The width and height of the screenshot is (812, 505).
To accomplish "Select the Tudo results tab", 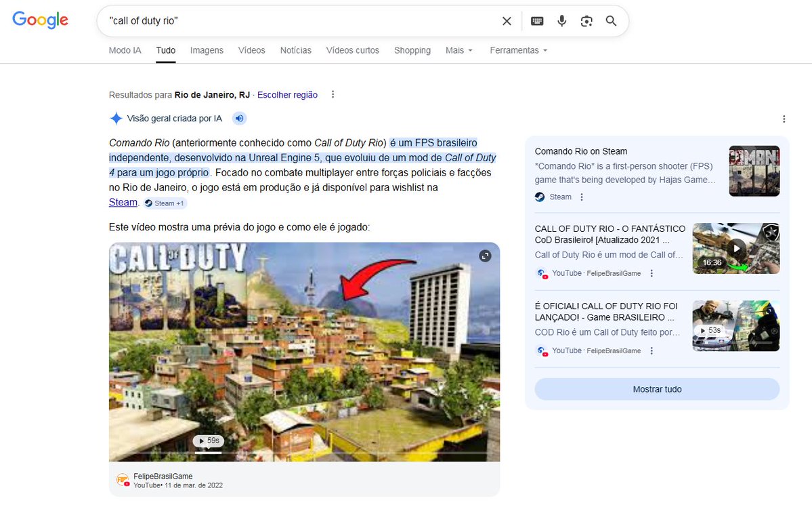I will pos(166,50).
